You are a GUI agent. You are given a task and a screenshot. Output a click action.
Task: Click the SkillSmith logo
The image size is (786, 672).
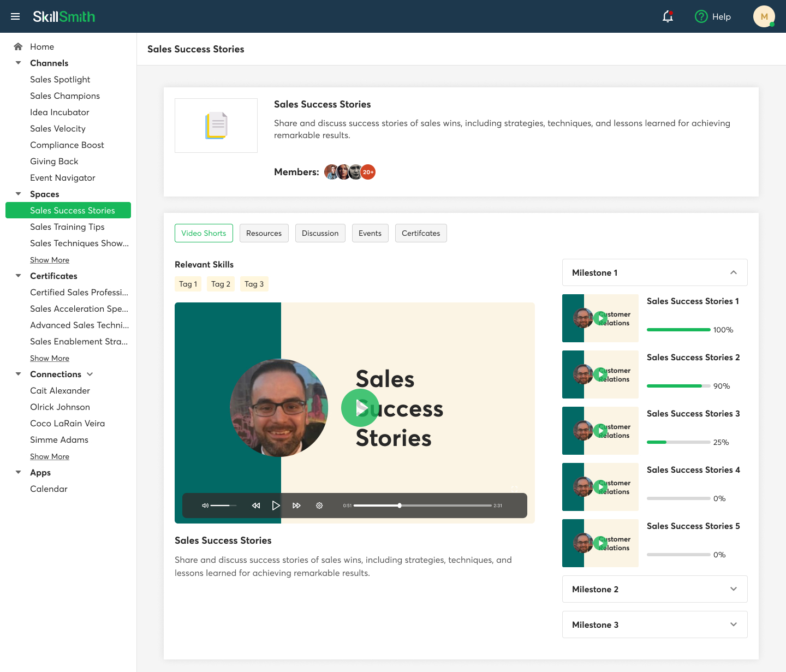(x=64, y=16)
